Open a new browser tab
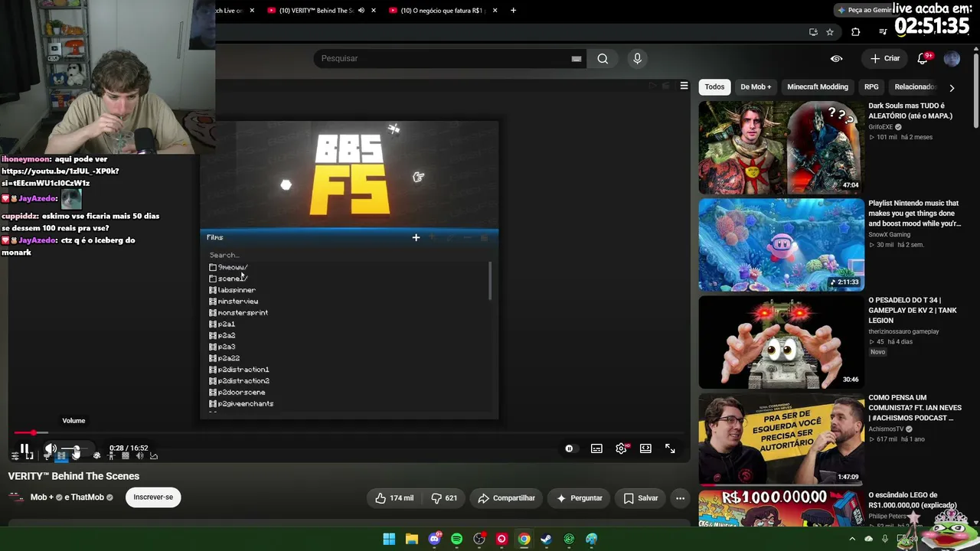The width and height of the screenshot is (980, 551). click(x=513, y=11)
